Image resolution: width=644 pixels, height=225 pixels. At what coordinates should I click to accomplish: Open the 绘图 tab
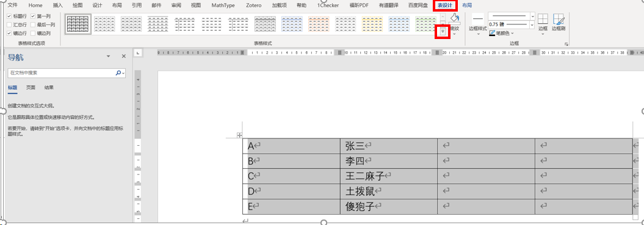click(77, 5)
